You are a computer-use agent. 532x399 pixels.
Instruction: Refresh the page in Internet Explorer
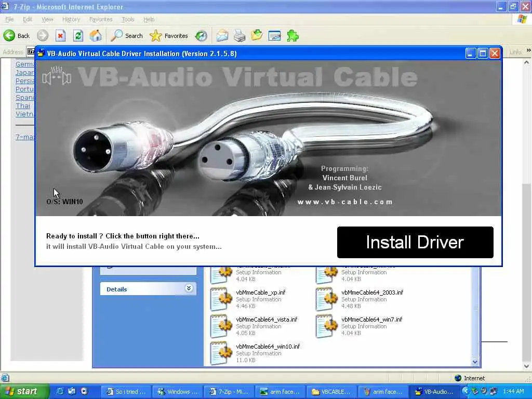[x=78, y=36]
